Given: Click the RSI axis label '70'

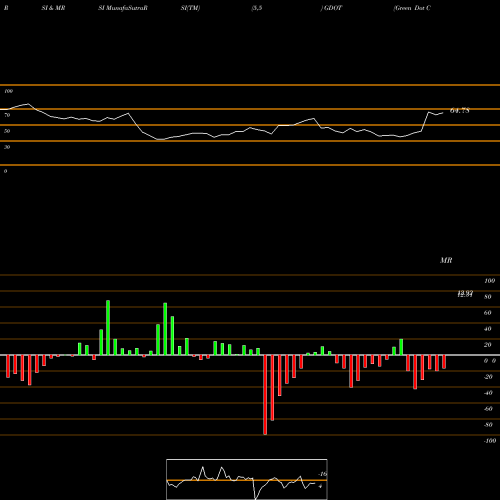Looking at the screenshot, I should tap(7, 115).
